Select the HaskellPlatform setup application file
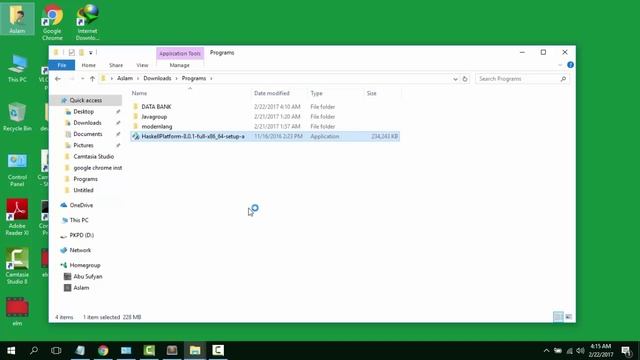The image size is (640, 360). point(265,136)
